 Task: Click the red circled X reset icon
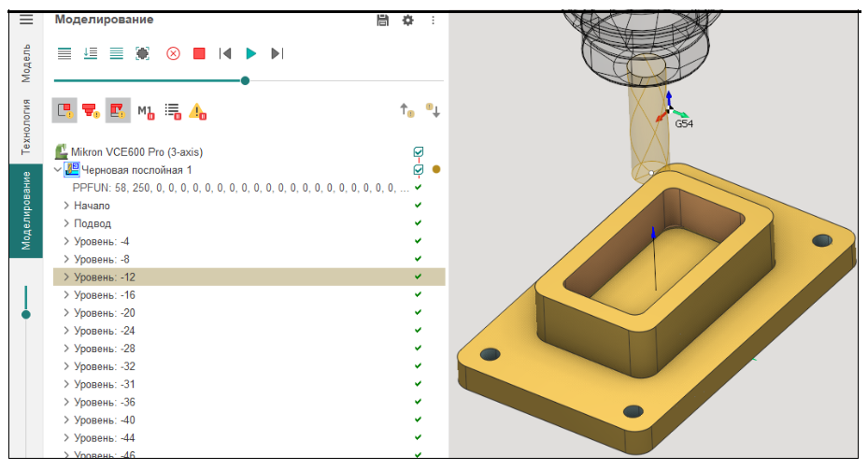(173, 53)
